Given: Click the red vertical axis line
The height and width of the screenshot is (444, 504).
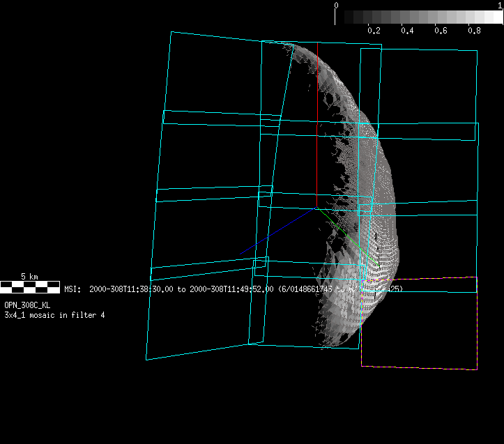Looking at the screenshot, I should pos(317,166).
